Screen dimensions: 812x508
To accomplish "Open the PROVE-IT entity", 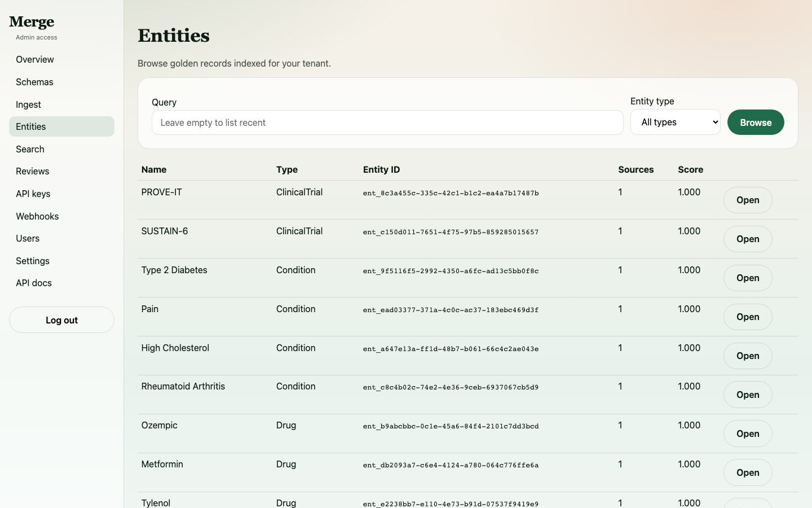I will coord(748,200).
